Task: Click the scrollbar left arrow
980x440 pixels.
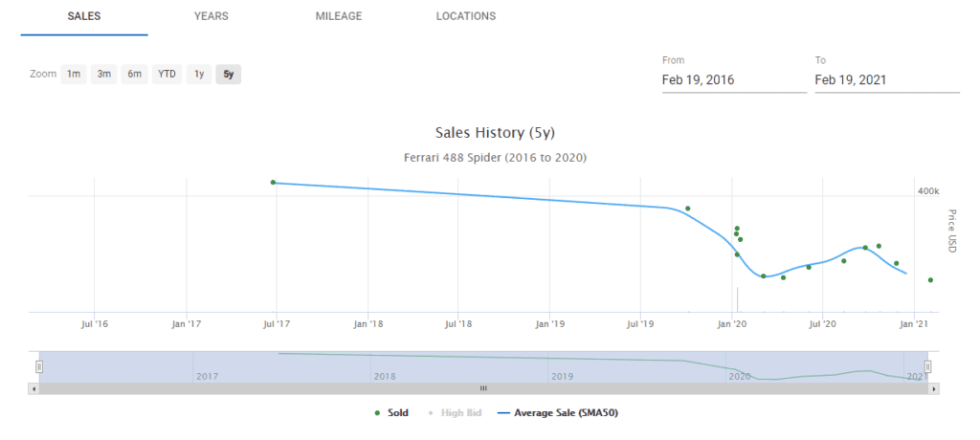Action: [33, 388]
